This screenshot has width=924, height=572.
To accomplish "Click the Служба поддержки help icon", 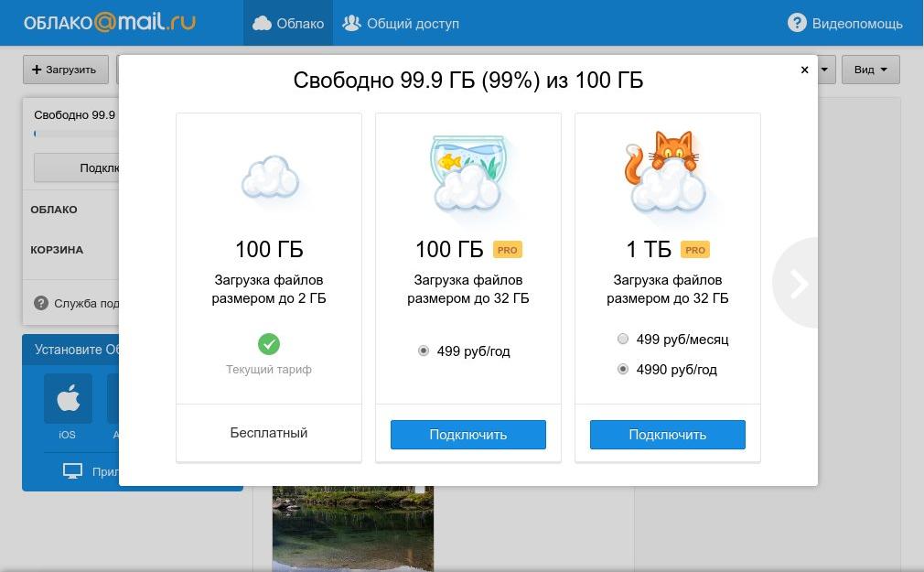I will click(40, 303).
